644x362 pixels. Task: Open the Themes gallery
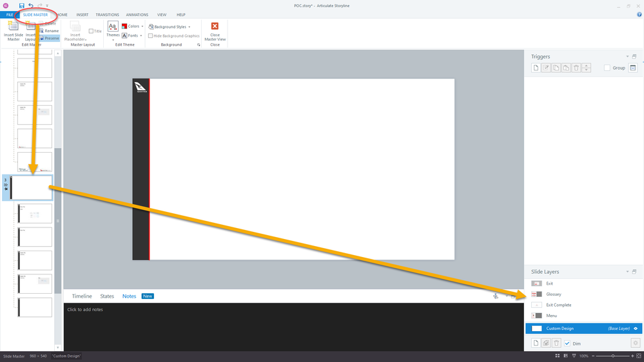pyautogui.click(x=113, y=31)
